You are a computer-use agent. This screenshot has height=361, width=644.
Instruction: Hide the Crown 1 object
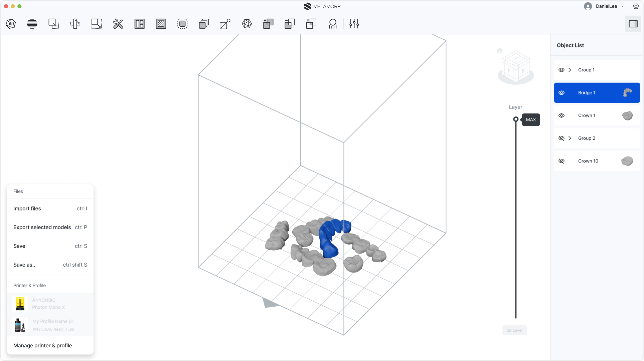[x=561, y=115]
